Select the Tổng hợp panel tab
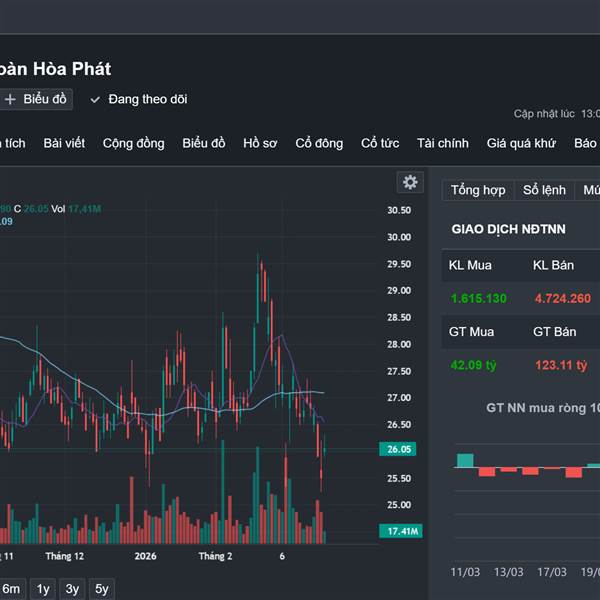Viewport: 600px width, 600px height. [478, 189]
